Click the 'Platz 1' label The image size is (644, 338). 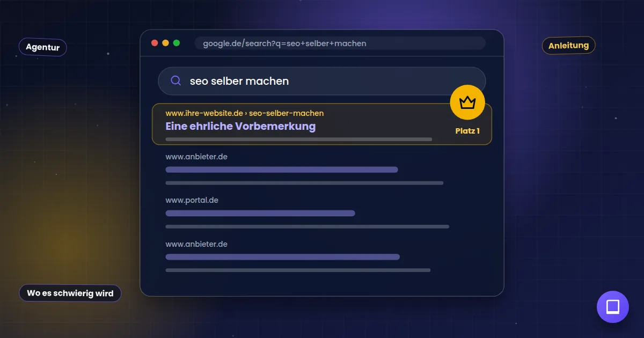coord(467,131)
